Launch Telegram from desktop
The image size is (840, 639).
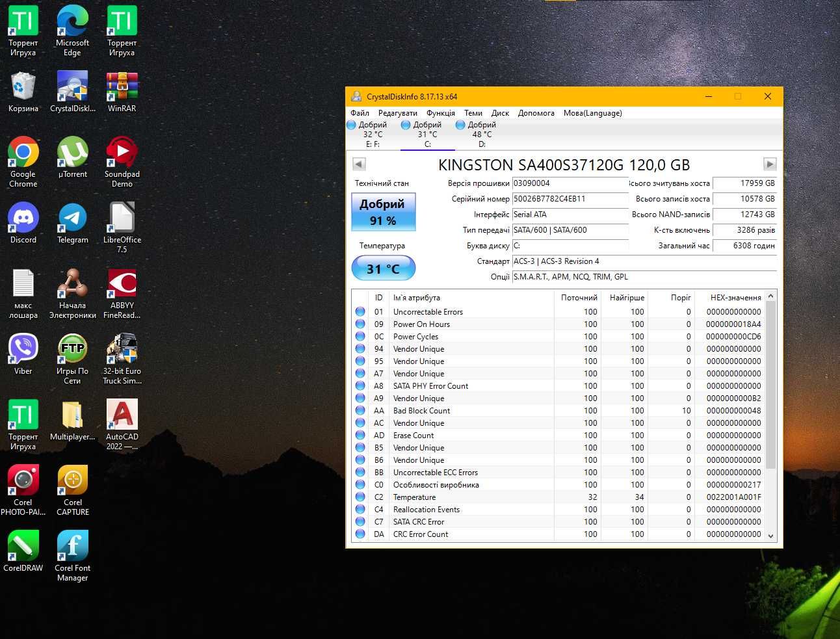pyautogui.click(x=72, y=223)
